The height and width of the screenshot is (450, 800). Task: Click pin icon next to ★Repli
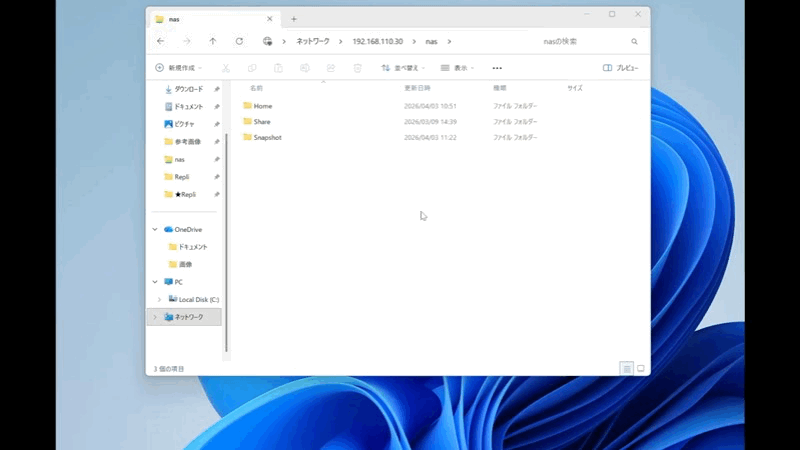click(x=217, y=194)
